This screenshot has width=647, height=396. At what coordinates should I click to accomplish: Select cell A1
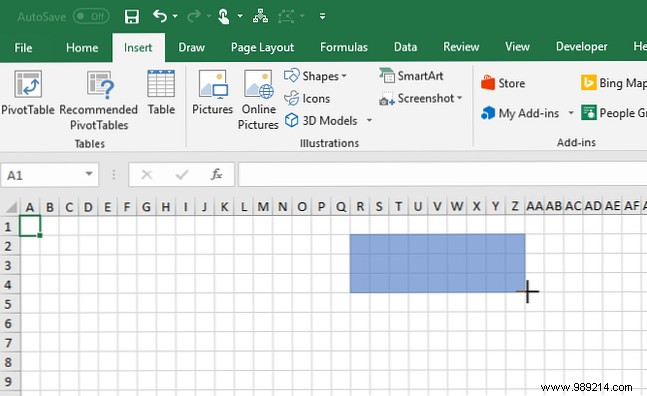coord(30,226)
